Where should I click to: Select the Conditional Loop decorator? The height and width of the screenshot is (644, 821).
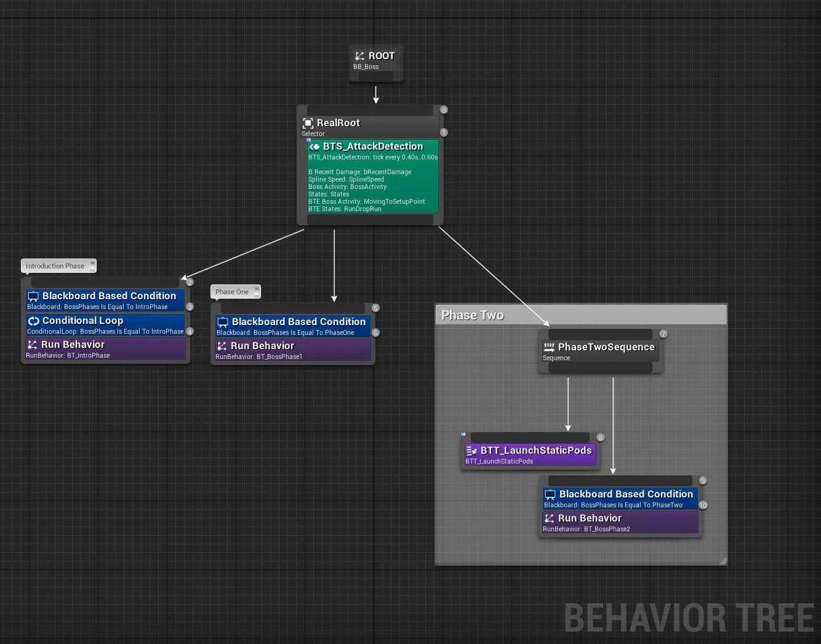[105, 325]
